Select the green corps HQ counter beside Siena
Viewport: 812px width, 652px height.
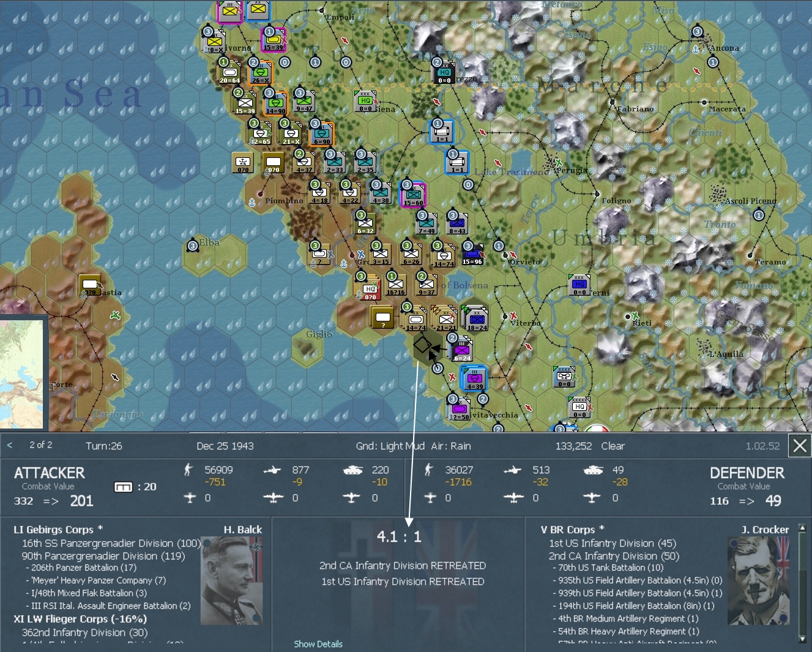[365, 101]
